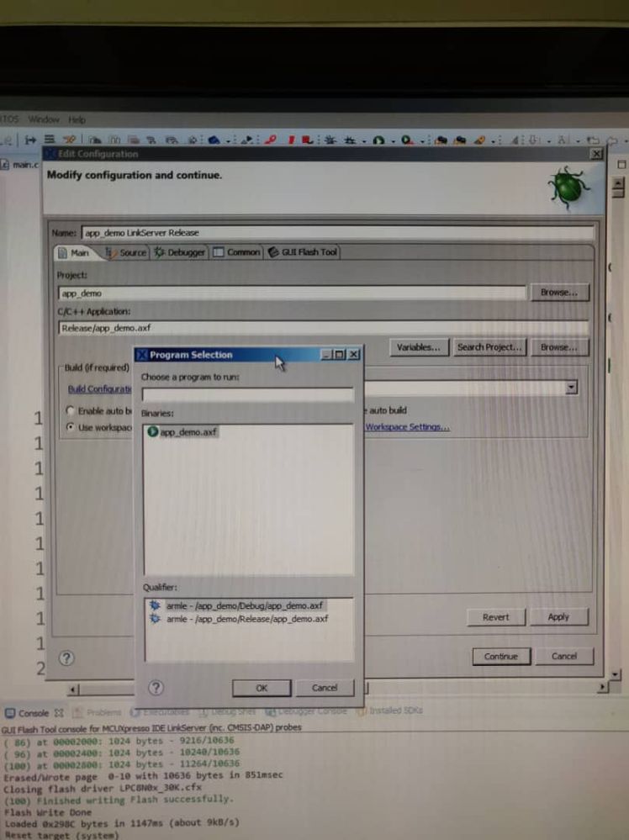The image size is (629, 840).
Task: Edit the configuration Name field
Action: [337, 233]
